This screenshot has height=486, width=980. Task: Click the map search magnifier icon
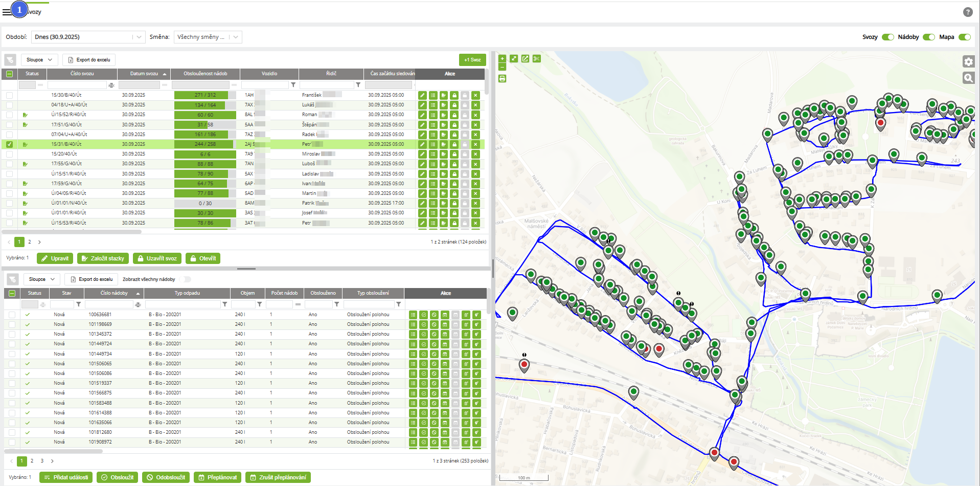tap(968, 78)
